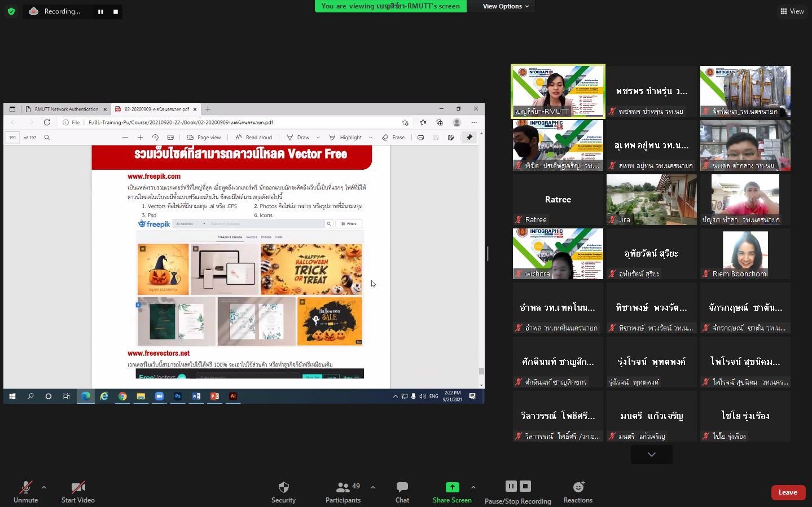
Task: Click the Save as icon in PDF toolbar
Action: pos(451,138)
